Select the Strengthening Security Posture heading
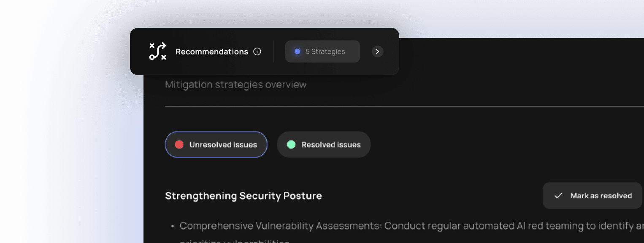 pos(244,195)
